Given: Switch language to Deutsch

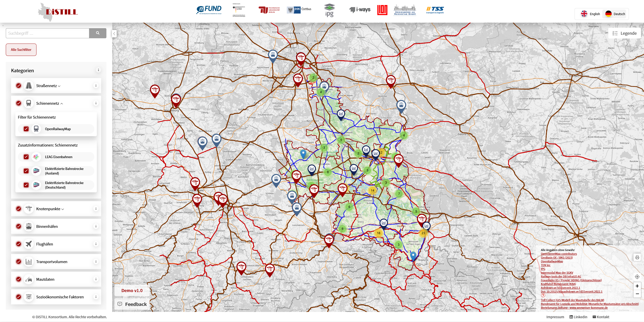Looking at the screenshot, I should point(615,14).
